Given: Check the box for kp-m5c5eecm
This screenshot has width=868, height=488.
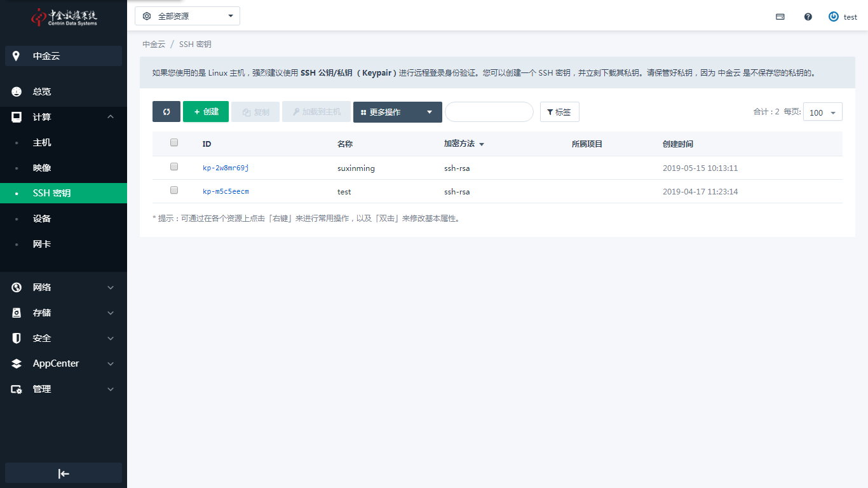Looking at the screenshot, I should click(x=174, y=190).
